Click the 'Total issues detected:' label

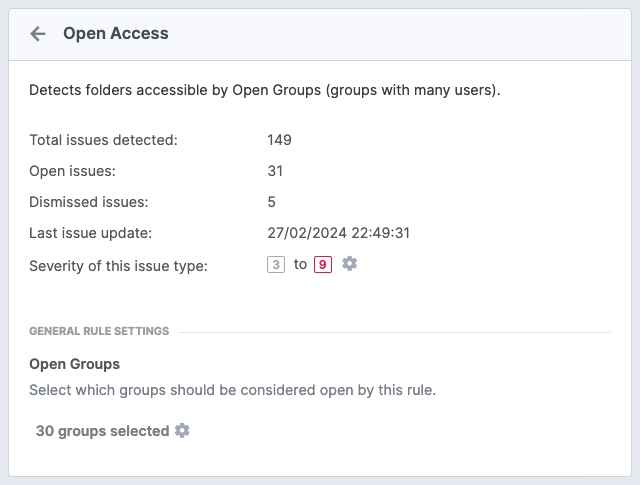pyautogui.click(x=104, y=140)
